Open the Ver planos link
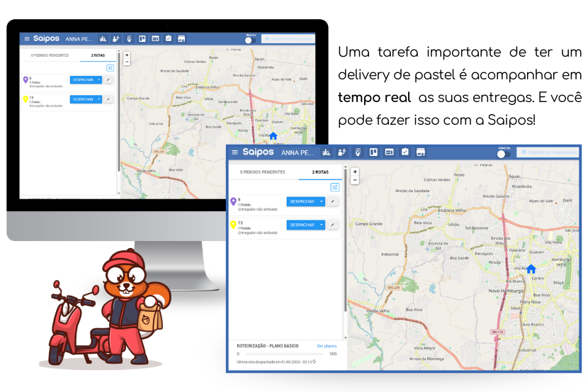Viewport: 588px width, 392px height. click(327, 346)
